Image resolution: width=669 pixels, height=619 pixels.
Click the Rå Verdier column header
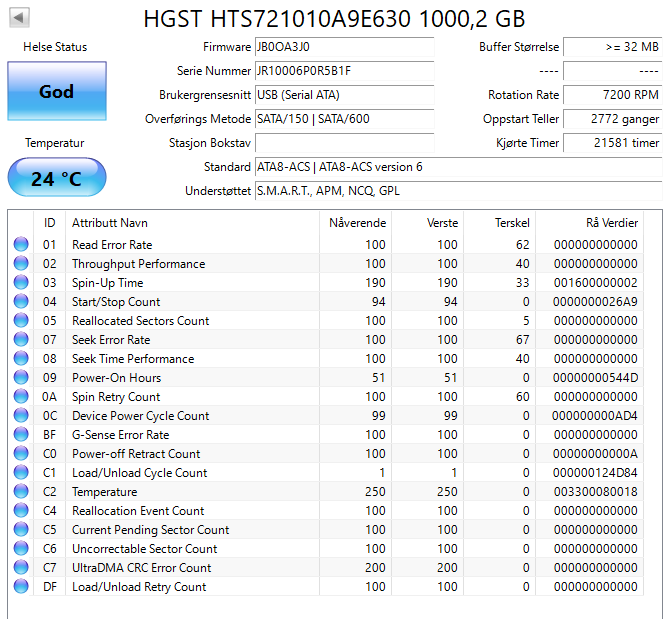coord(611,222)
